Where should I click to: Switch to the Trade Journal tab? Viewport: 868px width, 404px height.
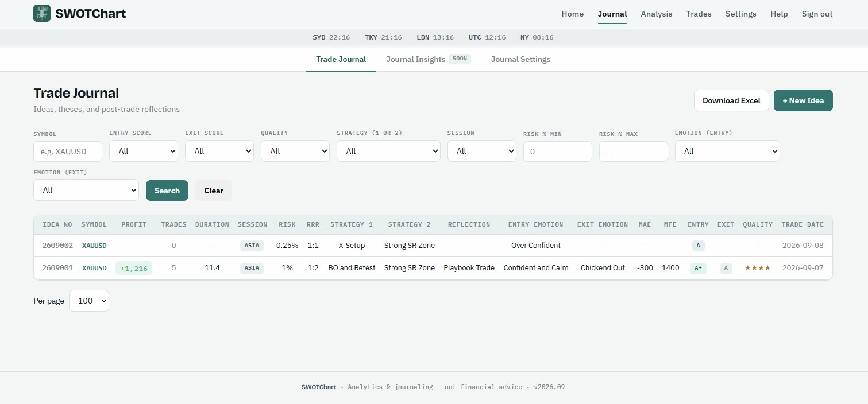click(x=341, y=59)
